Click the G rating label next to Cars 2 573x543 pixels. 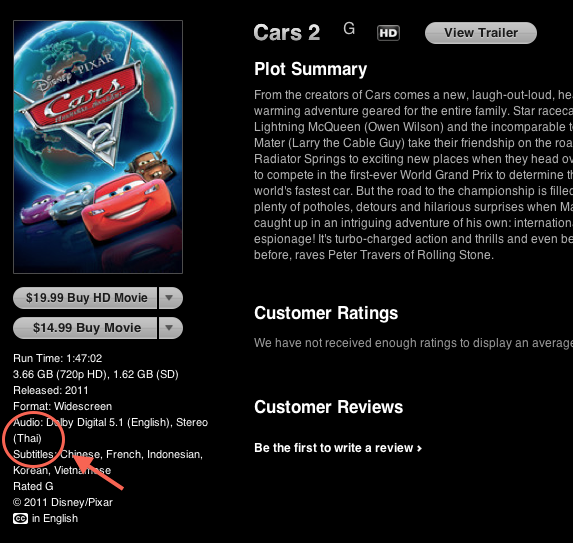(349, 29)
